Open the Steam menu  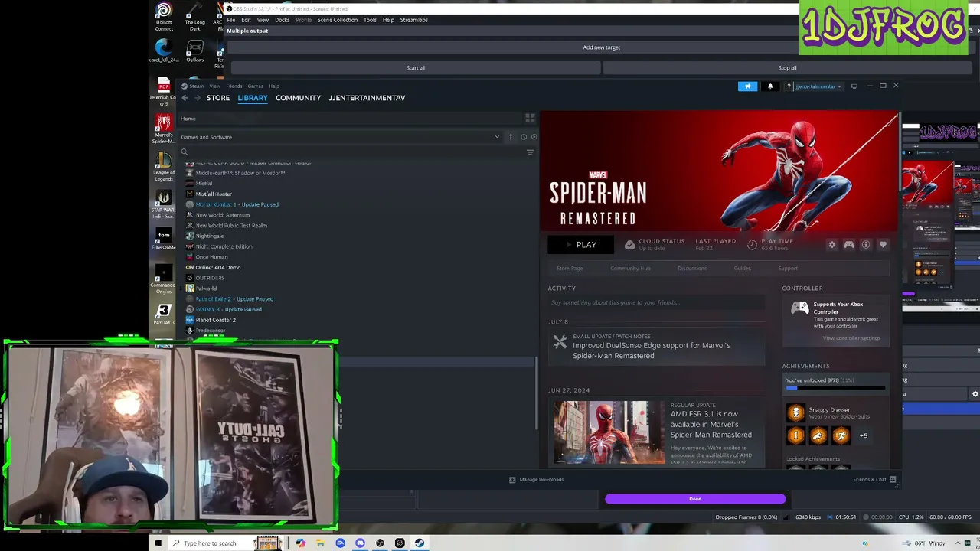(197, 86)
